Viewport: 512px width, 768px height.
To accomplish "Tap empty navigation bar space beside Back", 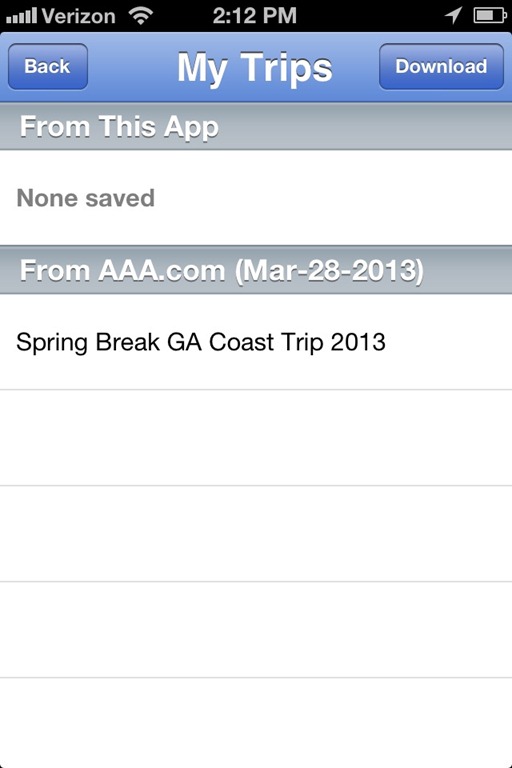I will tap(132, 67).
